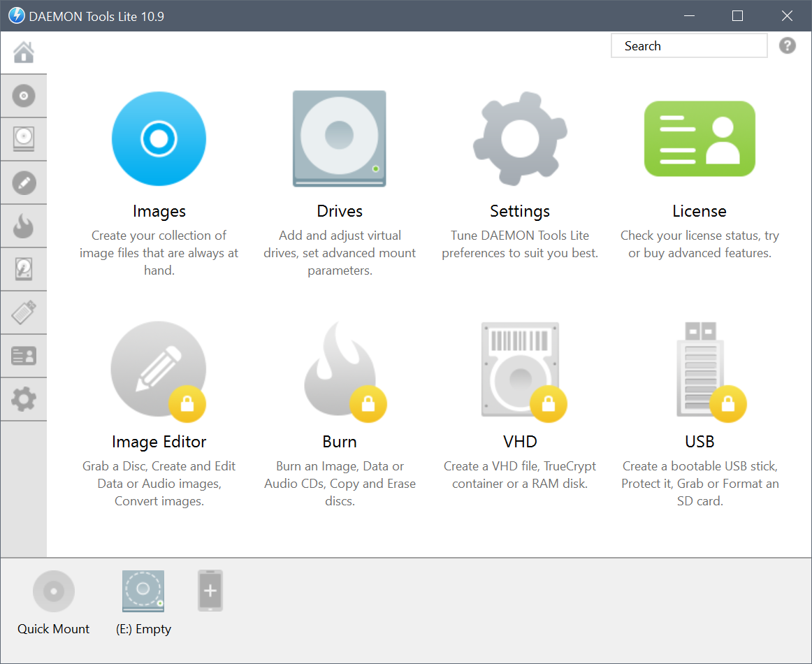Screen dimensions: 812x664
Task: Open the Home tab in the sidebar
Action: coord(24,52)
